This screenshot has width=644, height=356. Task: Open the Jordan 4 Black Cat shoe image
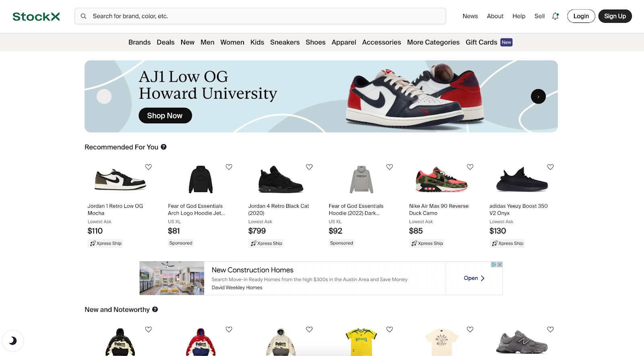pyautogui.click(x=281, y=180)
